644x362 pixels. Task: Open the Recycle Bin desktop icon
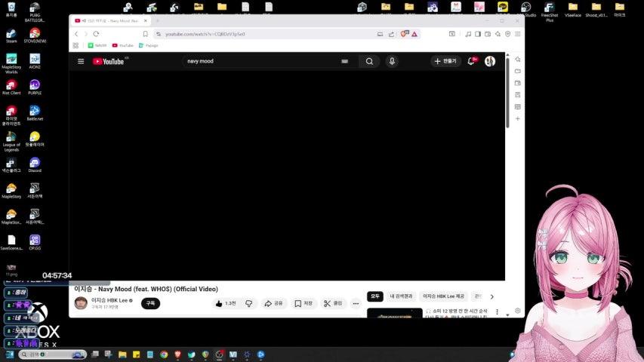tap(11, 10)
